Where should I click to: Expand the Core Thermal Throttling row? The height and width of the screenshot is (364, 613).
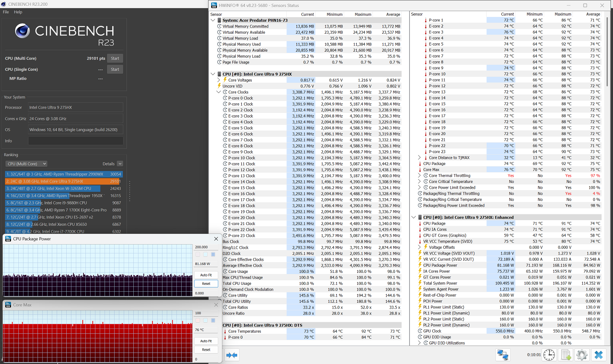point(419,176)
